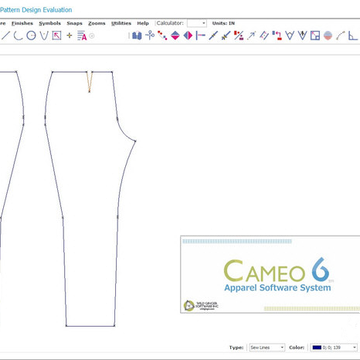Open the Help menu
The image size is (360, 360).
click(x=143, y=23)
